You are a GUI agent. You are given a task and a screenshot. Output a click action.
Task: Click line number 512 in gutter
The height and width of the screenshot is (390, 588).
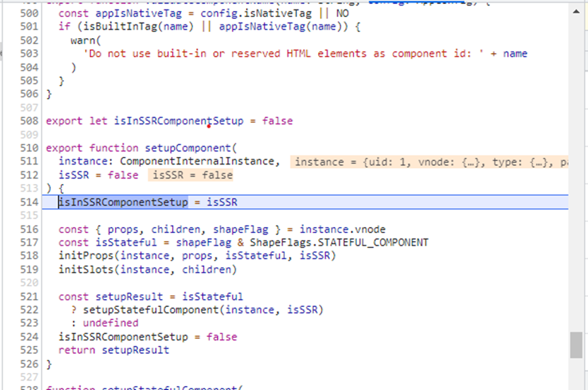tap(29, 175)
